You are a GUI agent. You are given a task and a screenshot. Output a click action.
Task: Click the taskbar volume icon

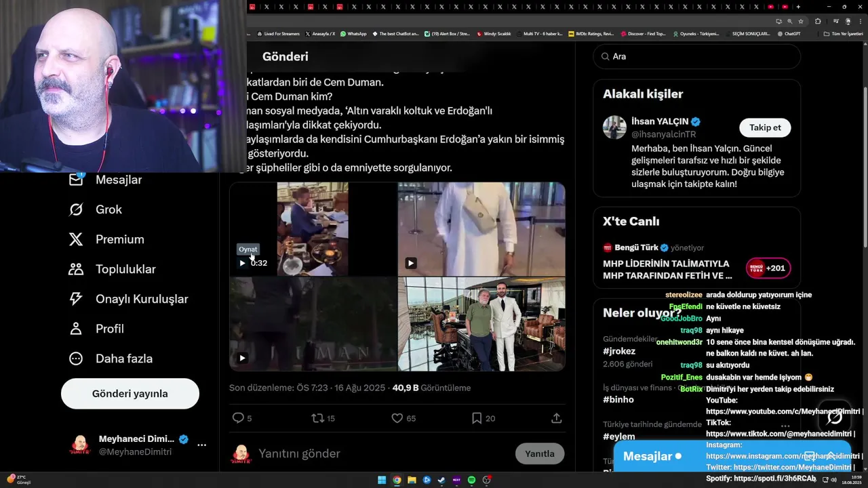click(x=833, y=480)
